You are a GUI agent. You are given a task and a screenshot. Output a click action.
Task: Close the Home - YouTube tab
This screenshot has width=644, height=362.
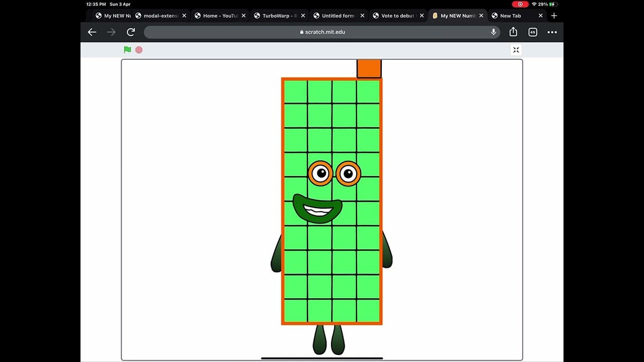click(x=244, y=16)
